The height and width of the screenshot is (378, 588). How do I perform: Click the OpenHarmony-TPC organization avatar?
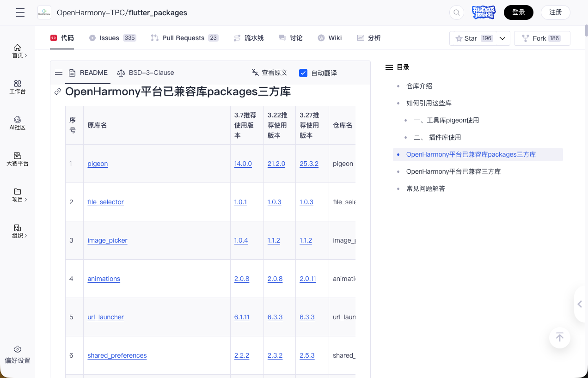pyautogui.click(x=44, y=12)
